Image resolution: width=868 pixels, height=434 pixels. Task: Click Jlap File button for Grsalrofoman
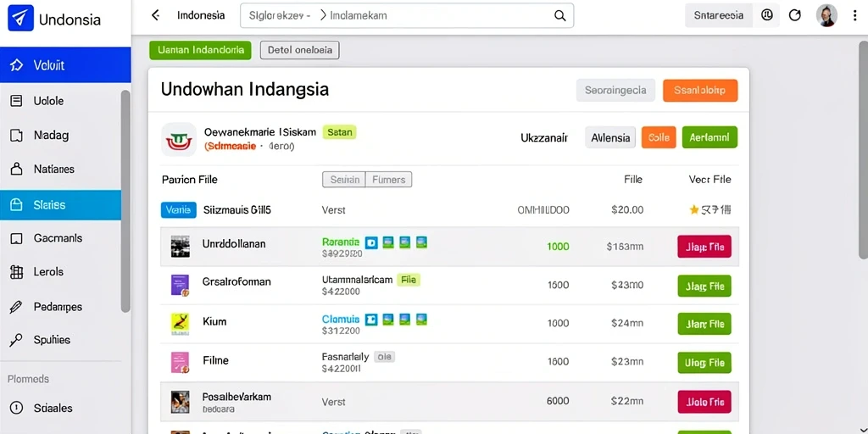pyautogui.click(x=704, y=287)
